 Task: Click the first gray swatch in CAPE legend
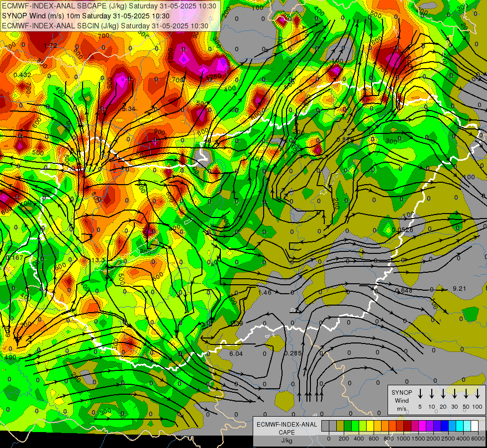pyautogui.click(x=325, y=426)
